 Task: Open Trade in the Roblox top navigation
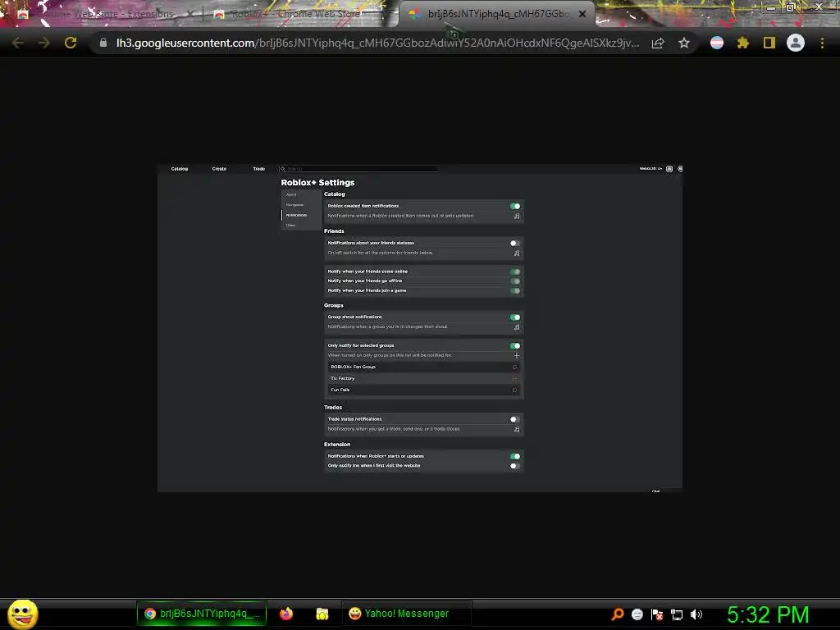(x=258, y=169)
